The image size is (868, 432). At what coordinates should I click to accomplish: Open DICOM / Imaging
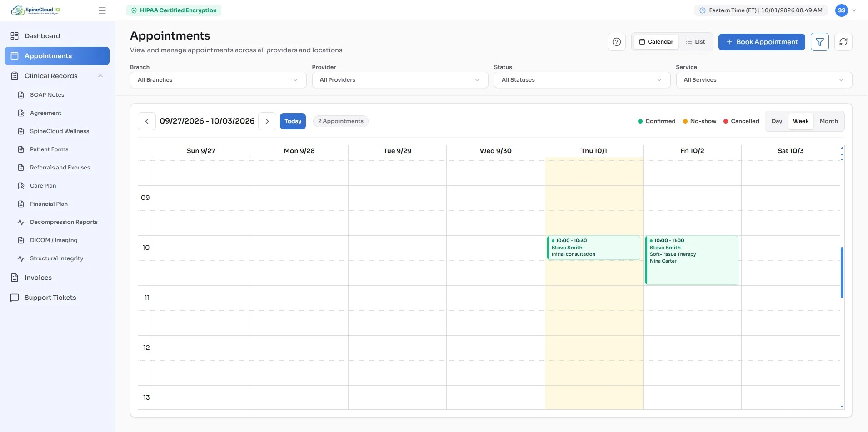pyautogui.click(x=60, y=240)
